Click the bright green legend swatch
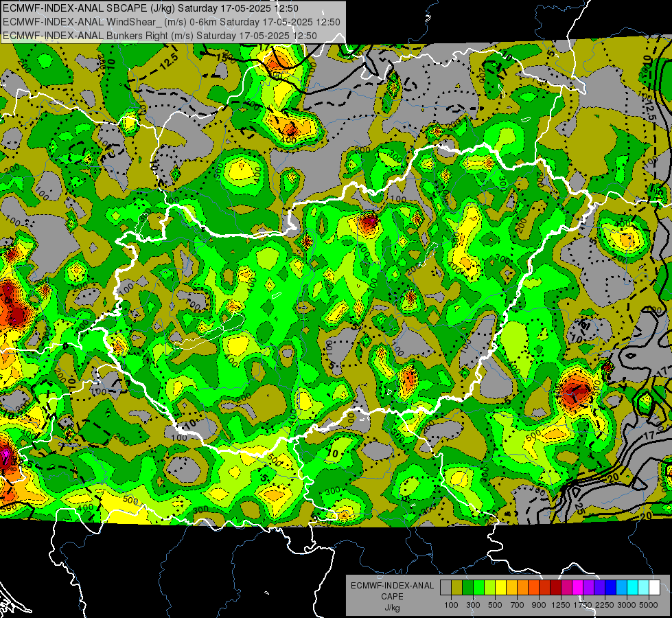The image size is (672, 618). 478,588
